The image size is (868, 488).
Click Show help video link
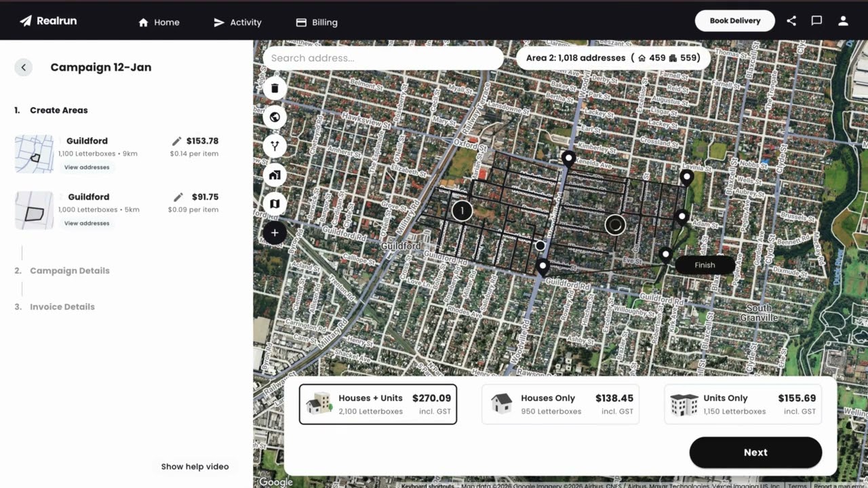click(195, 466)
